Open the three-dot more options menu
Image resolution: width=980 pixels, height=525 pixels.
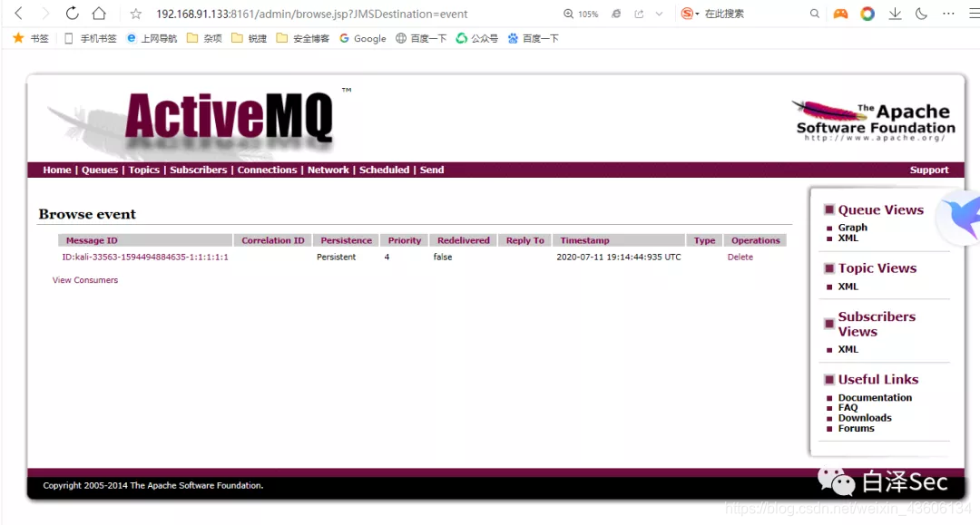pyautogui.click(x=948, y=13)
